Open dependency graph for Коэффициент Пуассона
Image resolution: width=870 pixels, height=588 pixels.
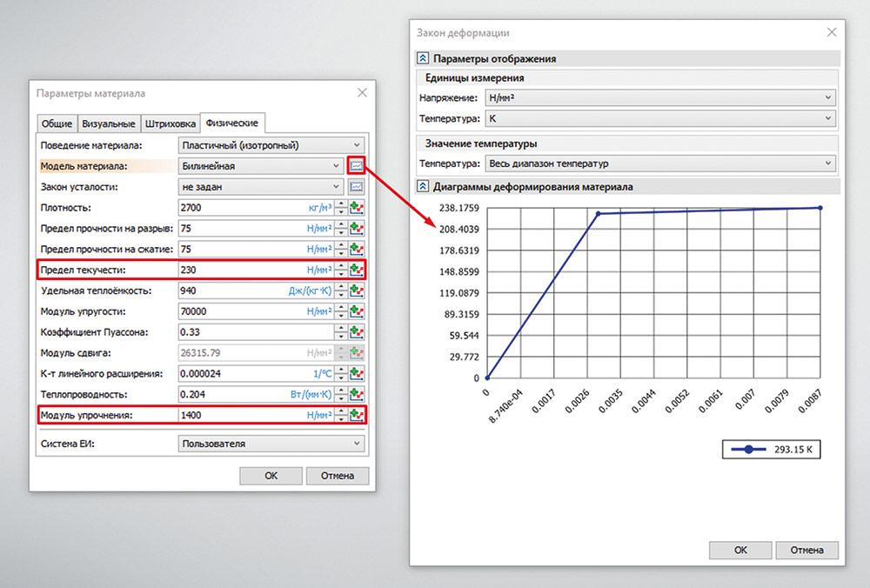coord(356,332)
